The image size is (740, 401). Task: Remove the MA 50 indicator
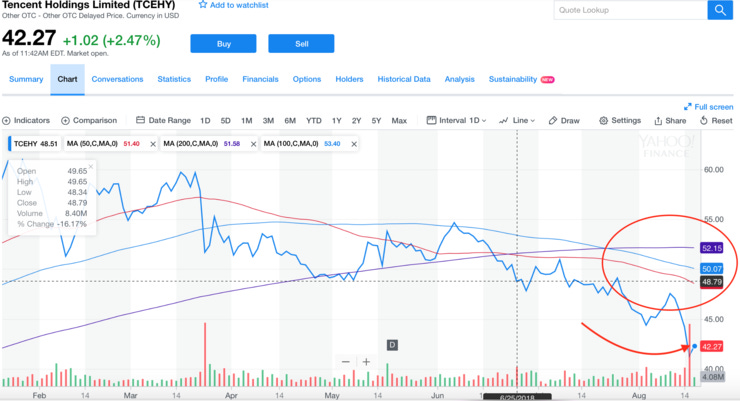153,144
